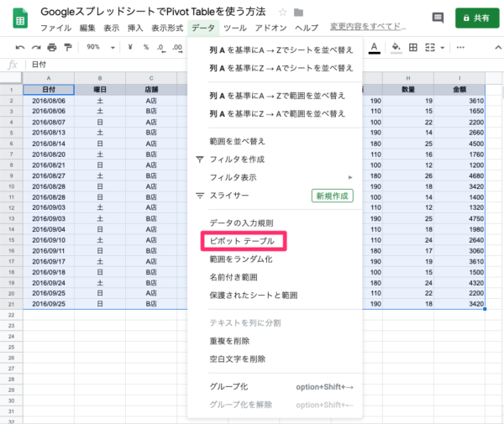The image size is (504, 424).
Task: Click the green 共有 share button
Action: tap(475, 18)
